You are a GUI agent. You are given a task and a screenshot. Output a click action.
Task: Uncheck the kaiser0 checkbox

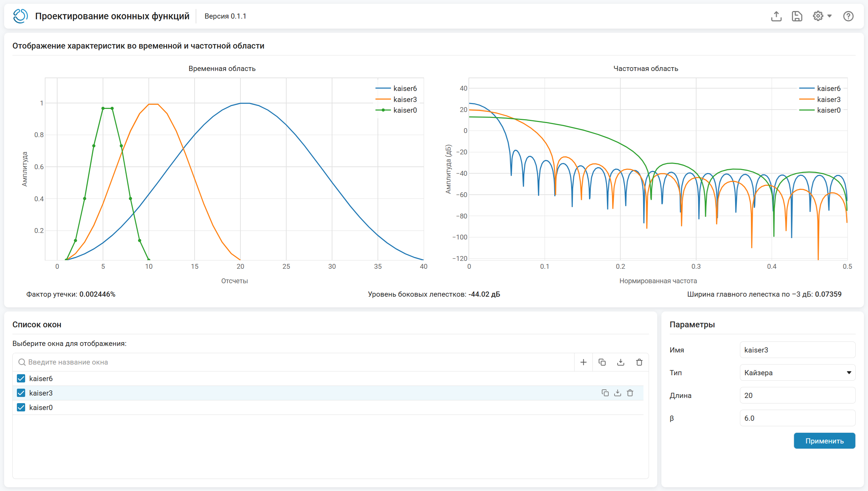tap(21, 407)
